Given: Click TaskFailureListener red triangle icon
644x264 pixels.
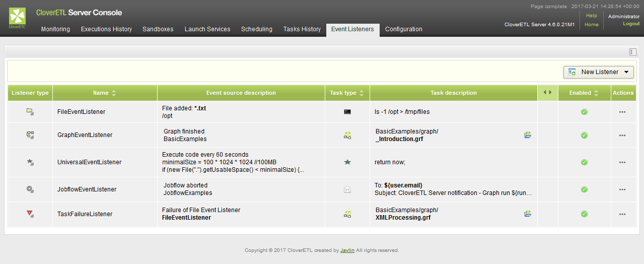Looking at the screenshot, I should (30, 214).
